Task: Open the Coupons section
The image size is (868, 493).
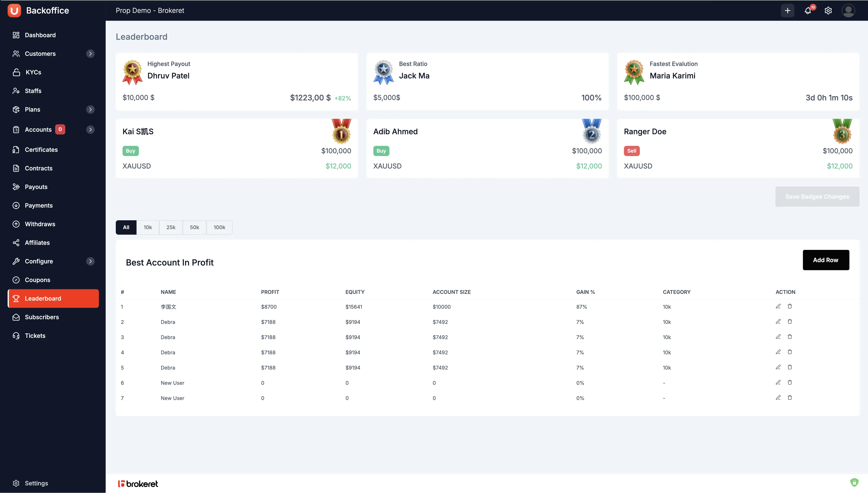Action: [x=37, y=280]
